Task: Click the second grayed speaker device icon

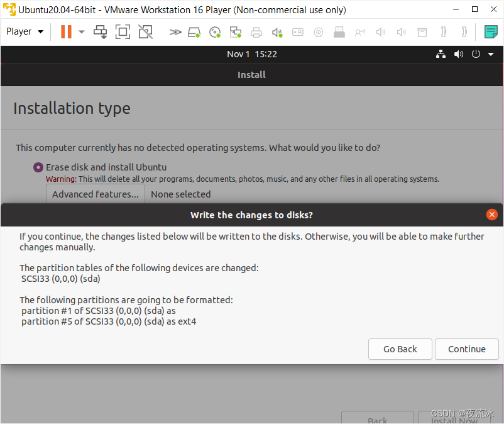Action: 402,32
